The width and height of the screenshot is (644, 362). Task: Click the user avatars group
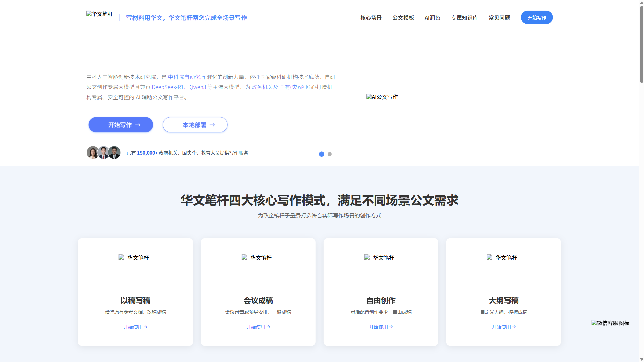click(x=103, y=153)
